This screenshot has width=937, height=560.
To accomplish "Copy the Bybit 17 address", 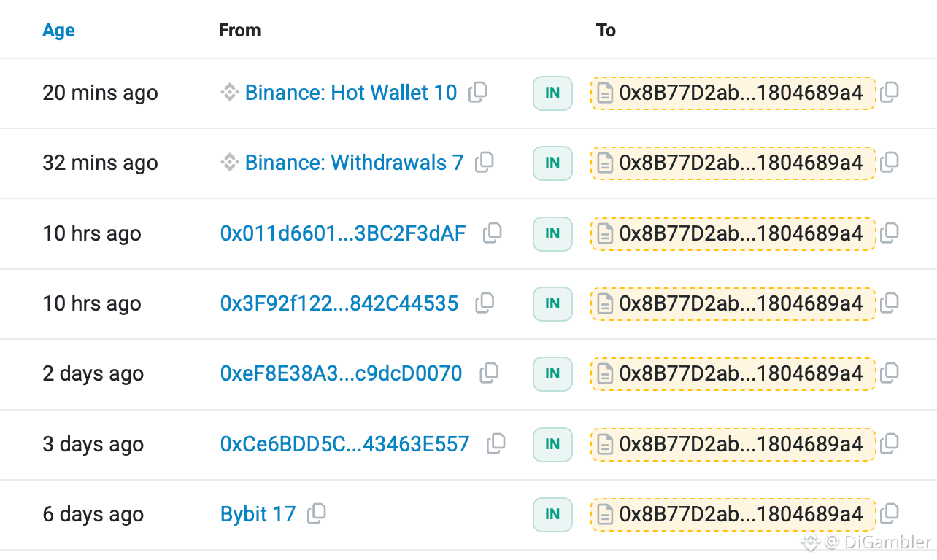I will pyautogui.click(x=317, y=514).
